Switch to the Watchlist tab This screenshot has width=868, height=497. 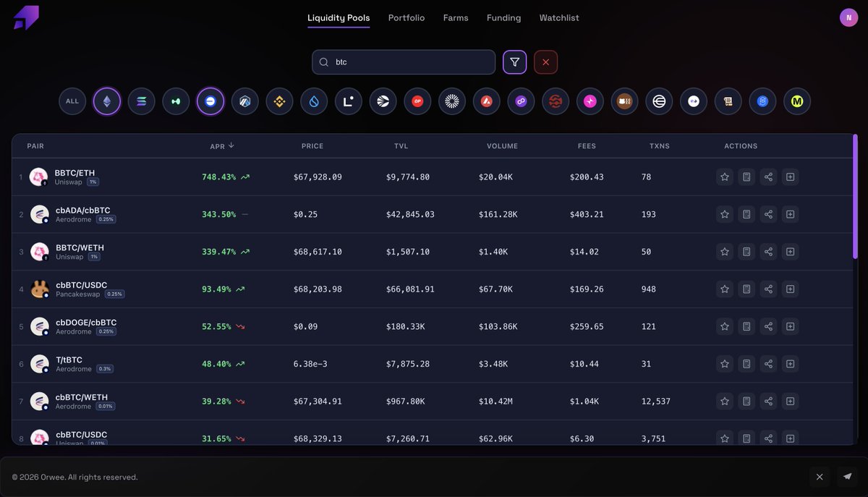coord(559,17)
